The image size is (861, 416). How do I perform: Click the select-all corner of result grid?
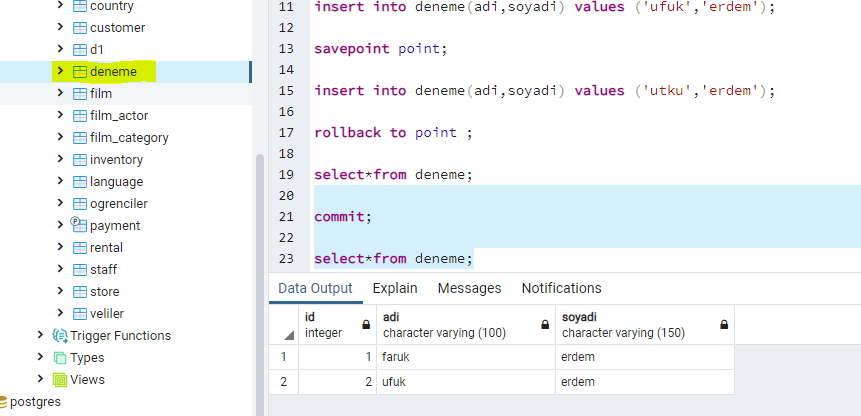pyautogui.click(x=284, y=325)
